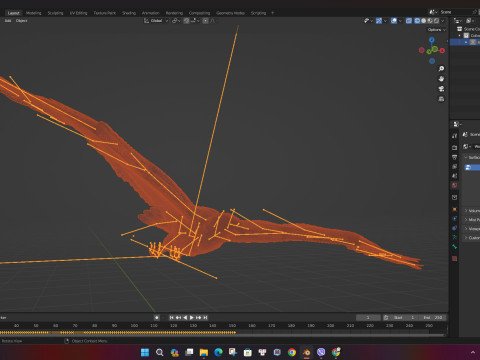The image size is (480, 360).
Task: Click the Scene name field
Action: 455,12
